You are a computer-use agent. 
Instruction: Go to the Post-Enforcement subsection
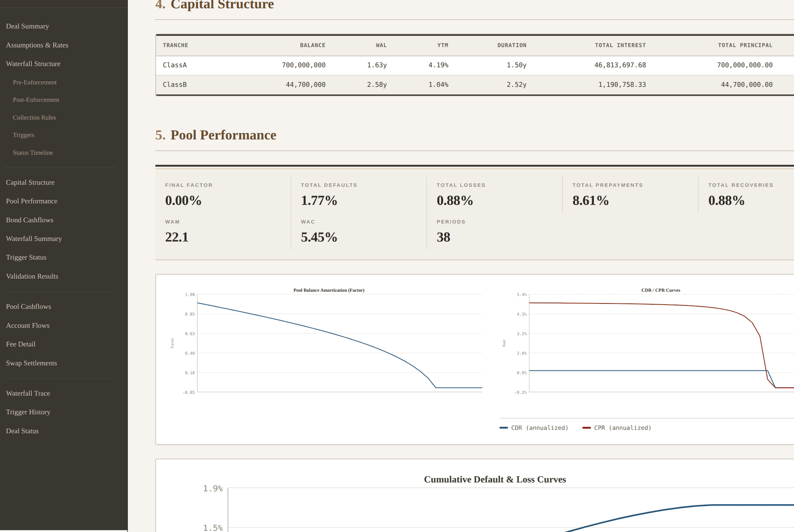(x=36, y=100)
